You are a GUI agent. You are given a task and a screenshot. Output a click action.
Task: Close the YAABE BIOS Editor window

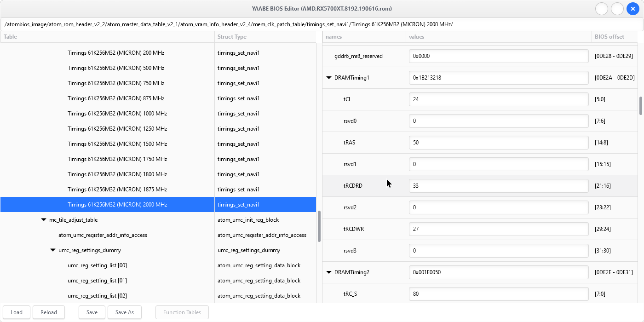click(633, 9)
